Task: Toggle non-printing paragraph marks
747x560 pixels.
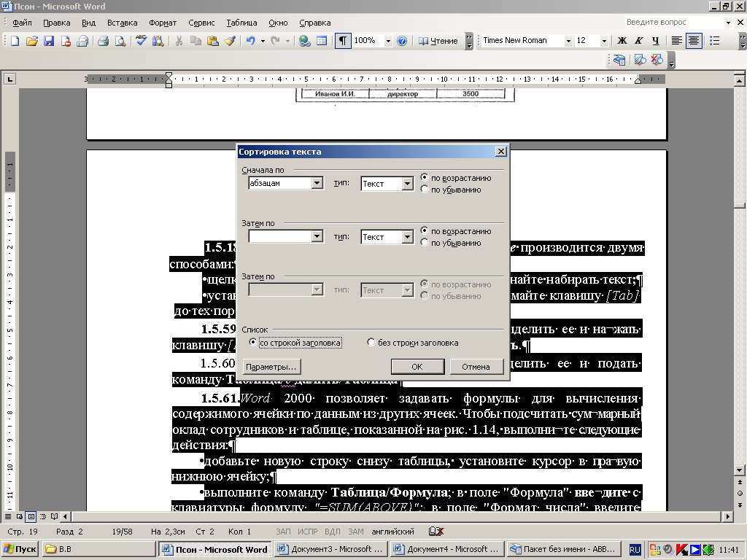Action: pos(343,41)
